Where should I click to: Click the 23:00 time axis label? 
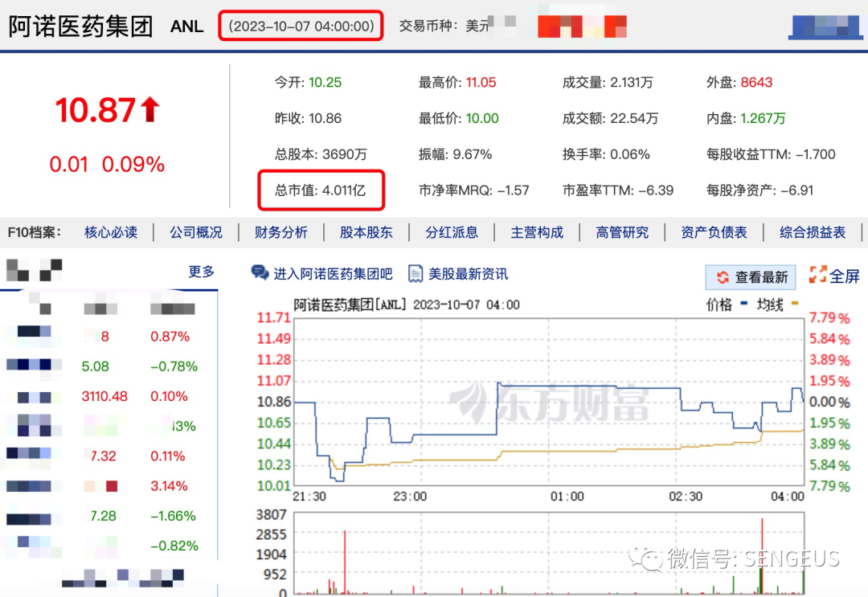[410, 497]
